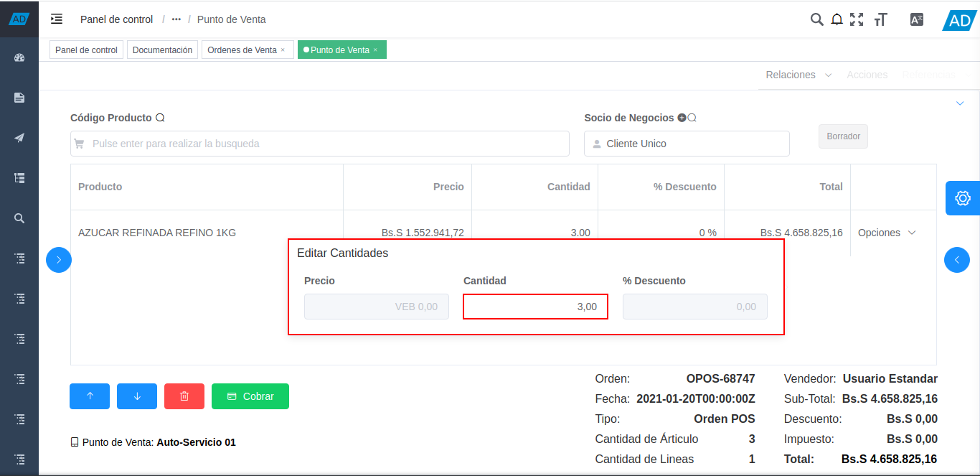This screenshot has height=476, width=980.
Task: Click the AD logo in sidebar
Action: 19,19
